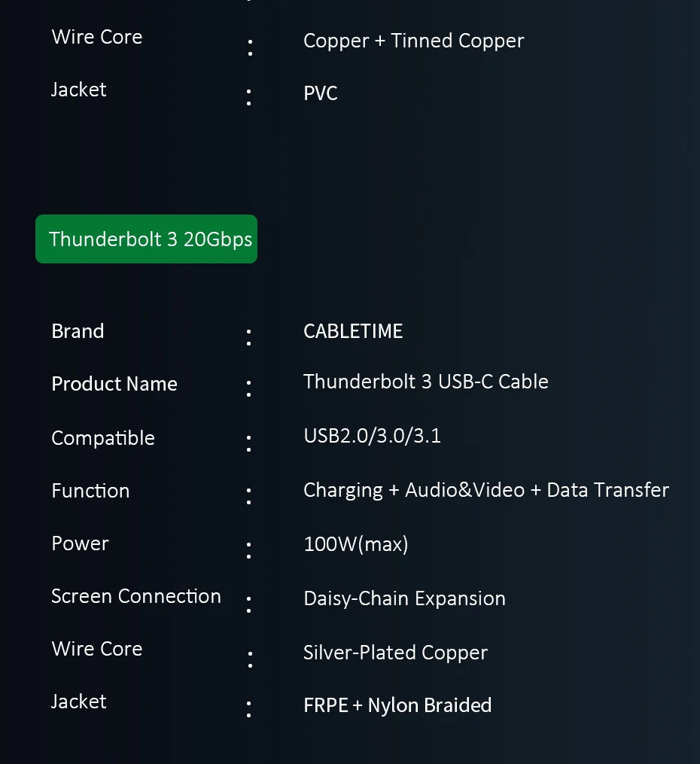Image resolution: width=700 pixels, height=764 pixels.
Task: Click the PVC jacket value
Action: coord(321,93)
